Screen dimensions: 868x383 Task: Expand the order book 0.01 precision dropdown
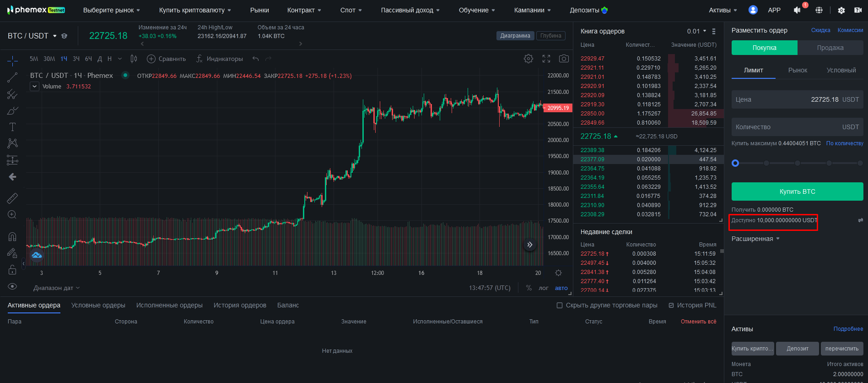[x=696, y=31]
